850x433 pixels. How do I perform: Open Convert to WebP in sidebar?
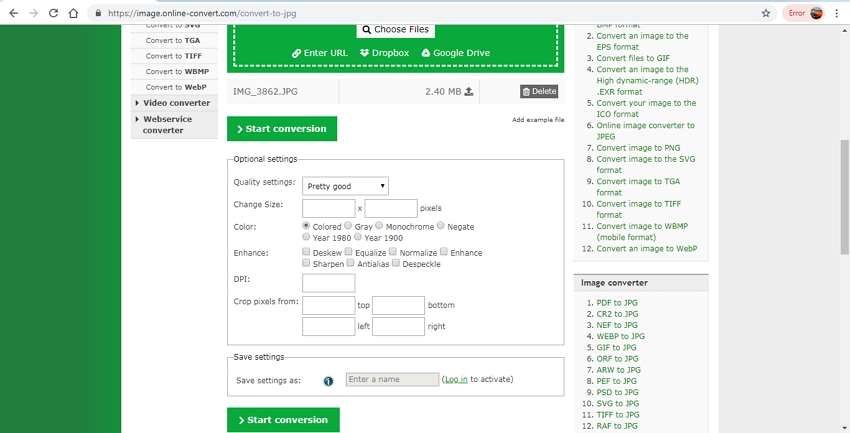173,87
